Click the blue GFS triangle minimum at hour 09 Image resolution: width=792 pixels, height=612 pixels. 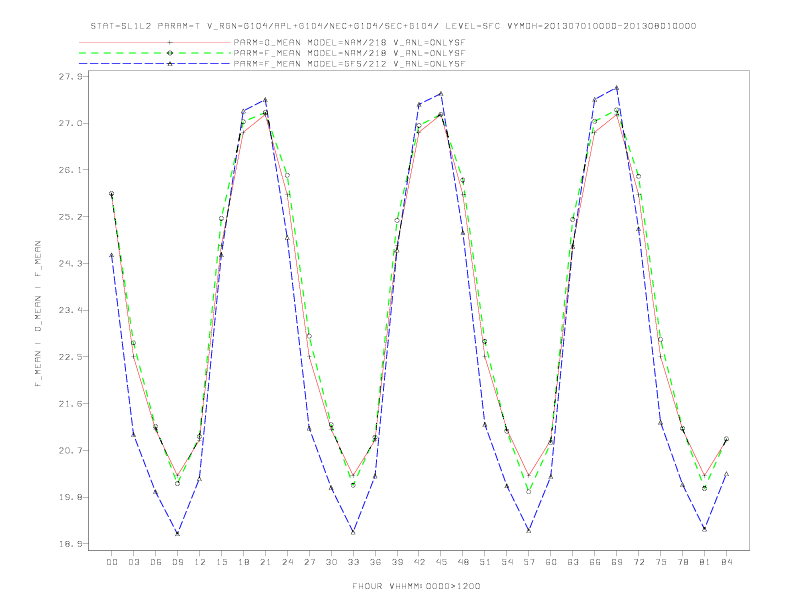tap(177, 533)
